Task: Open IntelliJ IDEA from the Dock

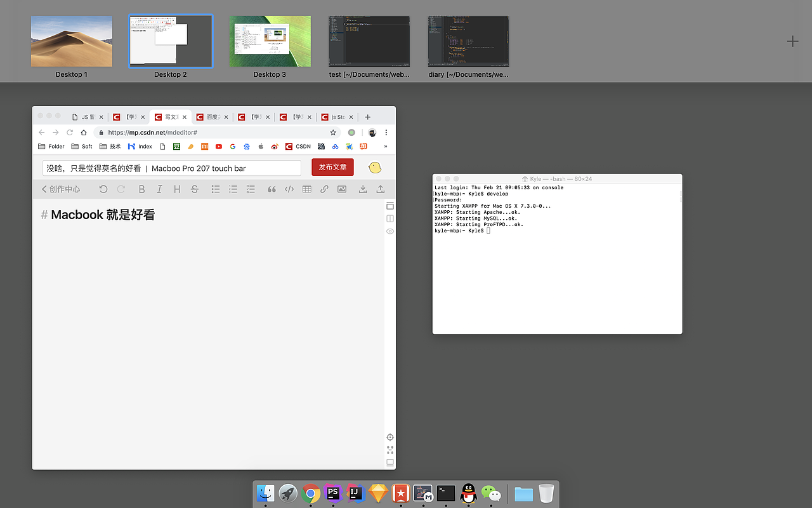Action: pyautogui.click(x=355, y=493)
